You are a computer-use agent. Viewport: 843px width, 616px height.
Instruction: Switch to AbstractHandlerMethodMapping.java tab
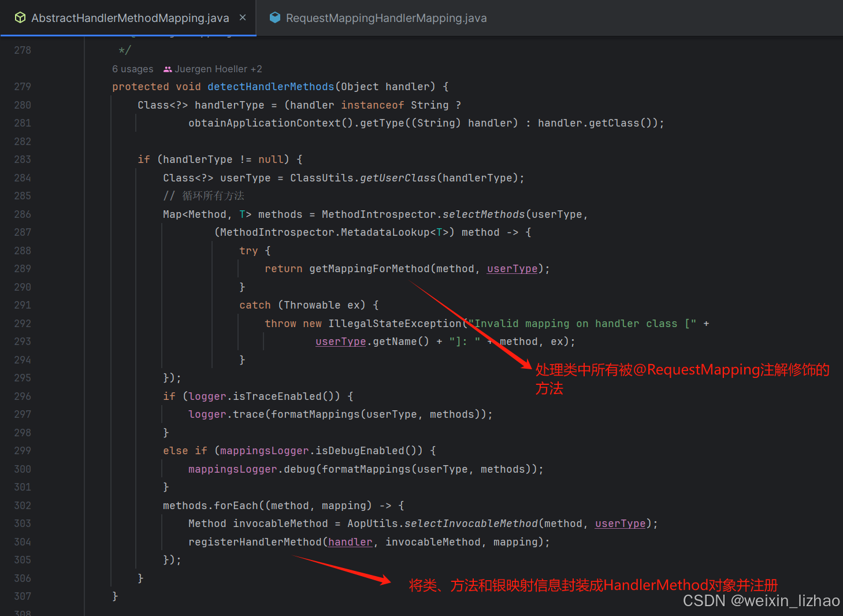[x=129, y=18]
